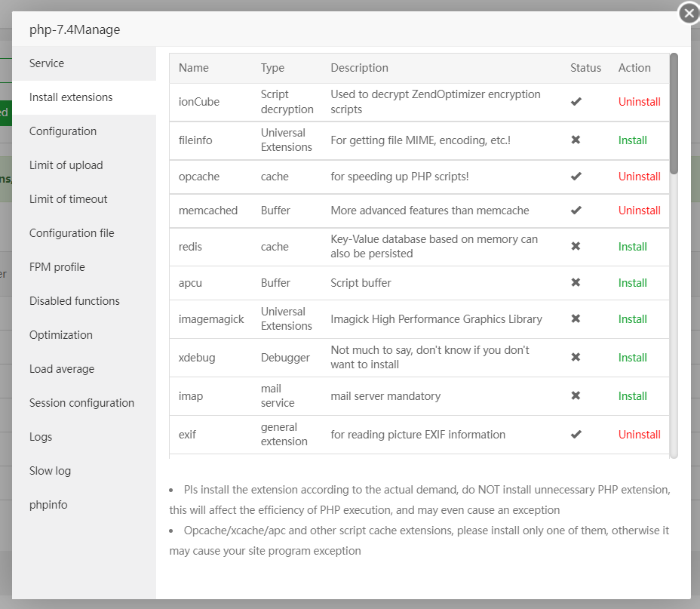The image size is (700, 609).
Task: Uninstall the ionCube extension
Action: click(x=639, y=102)
